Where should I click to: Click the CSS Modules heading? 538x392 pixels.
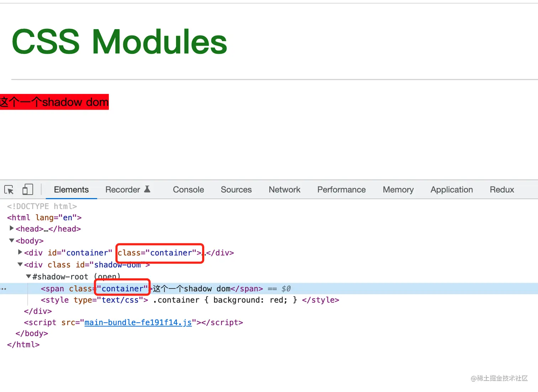[119, 42]
